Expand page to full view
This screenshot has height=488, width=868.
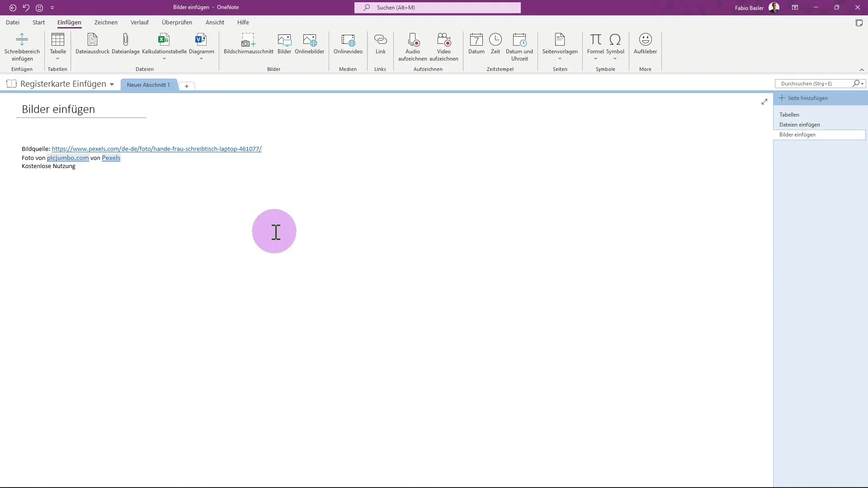click(764, 102)
